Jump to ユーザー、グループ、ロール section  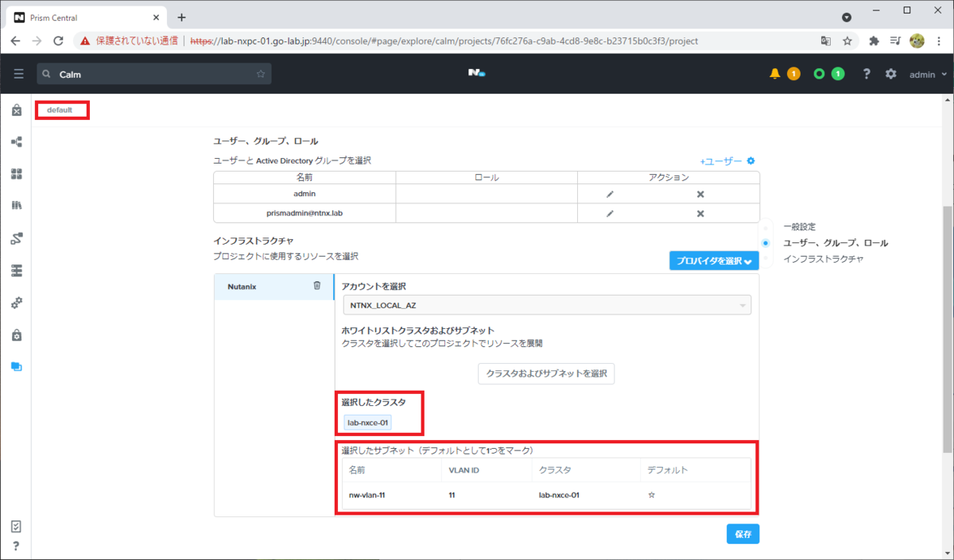[836, 243]
